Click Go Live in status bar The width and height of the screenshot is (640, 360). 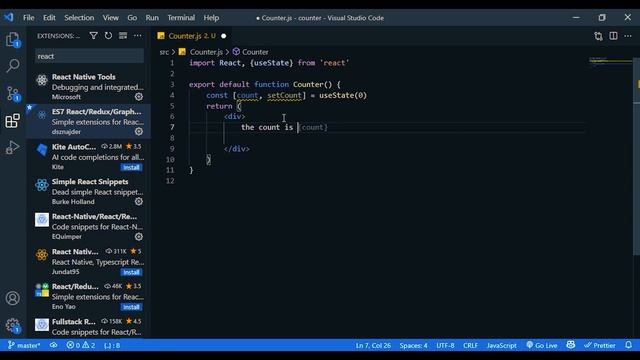point(542,345)
